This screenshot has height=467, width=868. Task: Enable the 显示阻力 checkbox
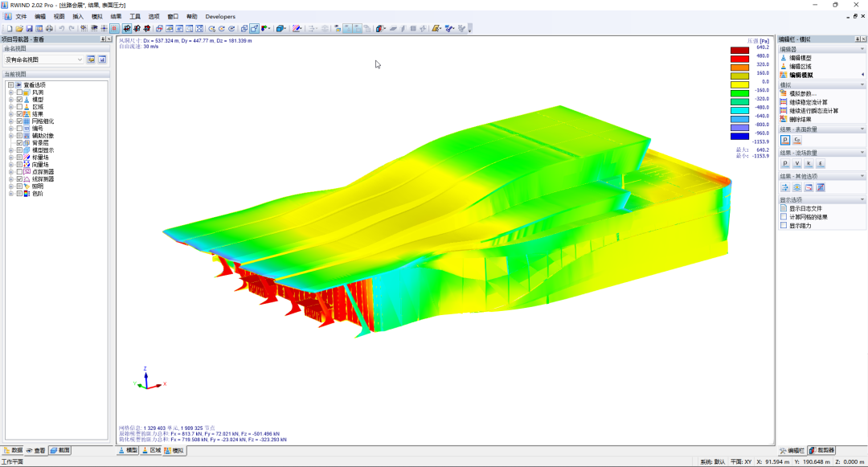click(784, 226)
